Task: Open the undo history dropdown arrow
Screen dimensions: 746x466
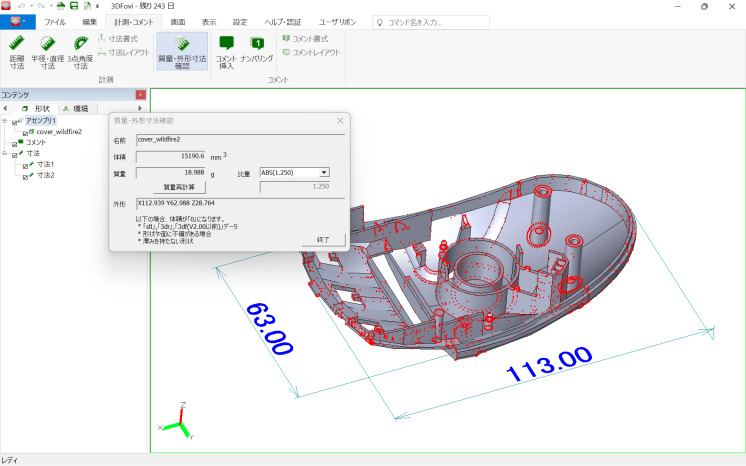Action: click(31, 6)
